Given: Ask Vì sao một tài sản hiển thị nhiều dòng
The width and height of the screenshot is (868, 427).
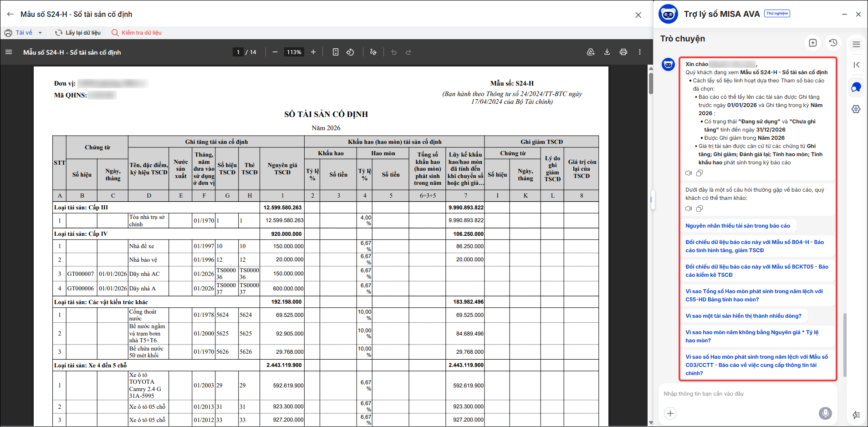Looking at the screenshot, I should point(743,316).
